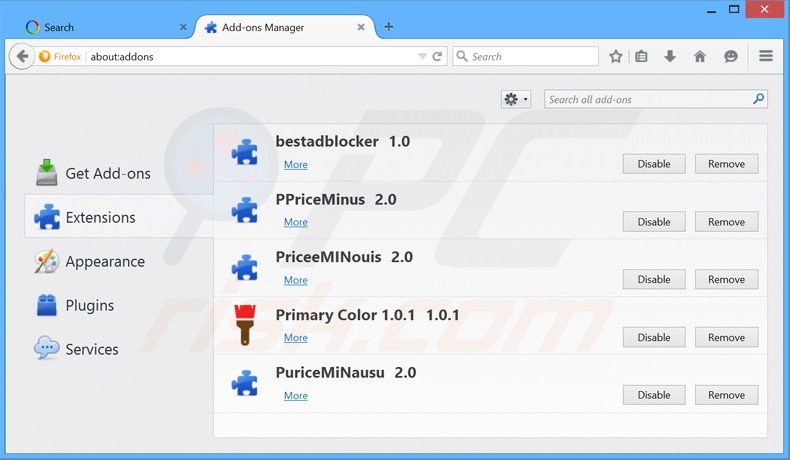The width and height of the screenshot is (790, 460).
Task: Bookmark this page with the star icon
Action: point(615,56)
